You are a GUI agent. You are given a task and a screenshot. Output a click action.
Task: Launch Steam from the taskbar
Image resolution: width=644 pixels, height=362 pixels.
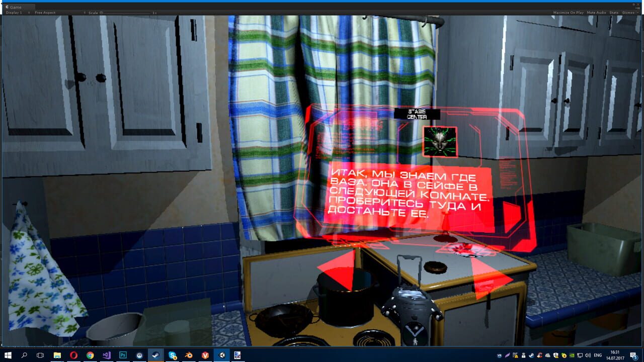coord(155,355)
